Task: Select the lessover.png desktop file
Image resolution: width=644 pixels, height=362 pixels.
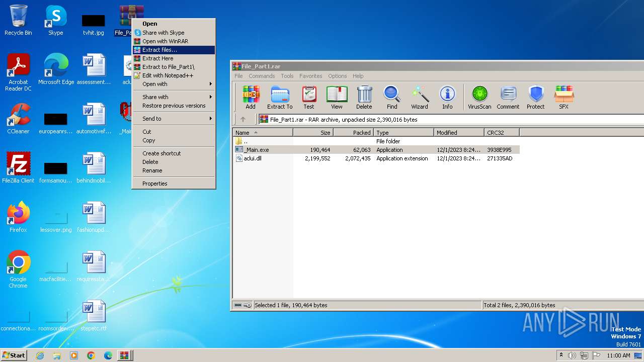Action: pos(56,222)
